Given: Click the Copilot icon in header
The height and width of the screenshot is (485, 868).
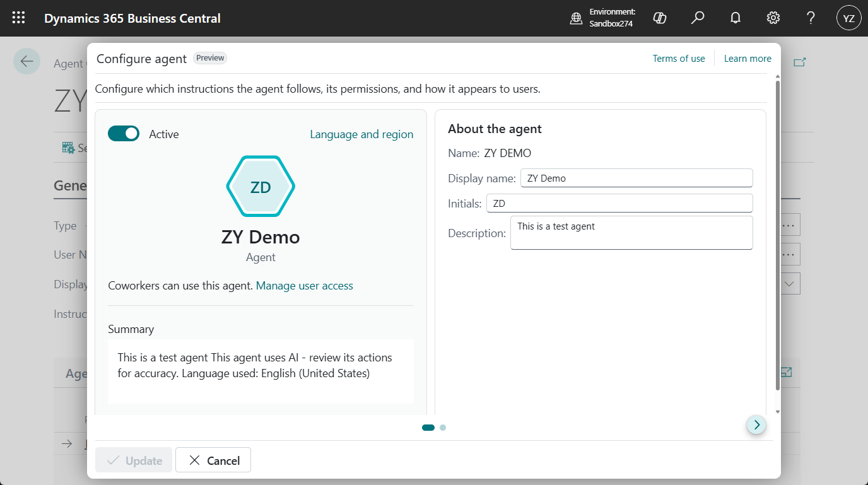Looking at the screenshot, I should [660, 18].
